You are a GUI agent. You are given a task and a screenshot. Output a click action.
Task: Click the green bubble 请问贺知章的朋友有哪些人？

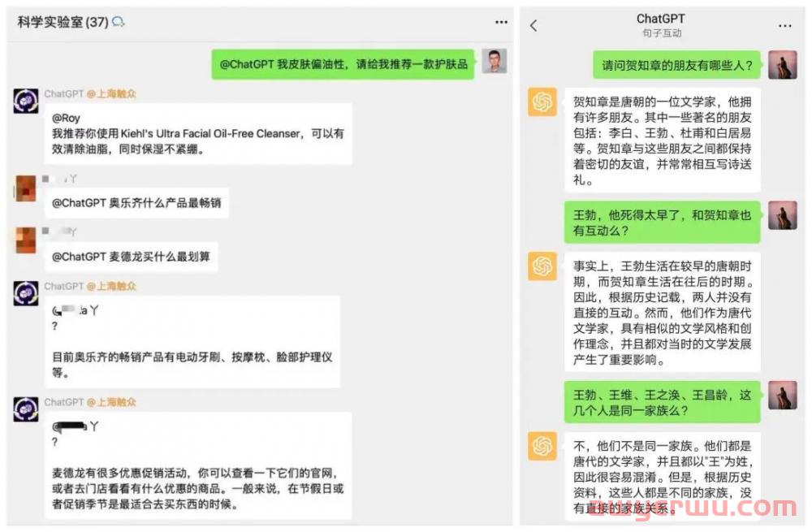(677, 65)
